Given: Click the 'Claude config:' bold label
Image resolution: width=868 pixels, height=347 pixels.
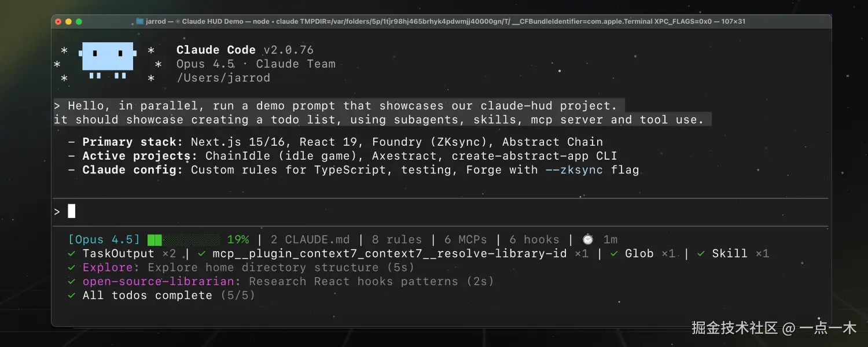Looking at the screenshot, I should (x=133, y=170).
